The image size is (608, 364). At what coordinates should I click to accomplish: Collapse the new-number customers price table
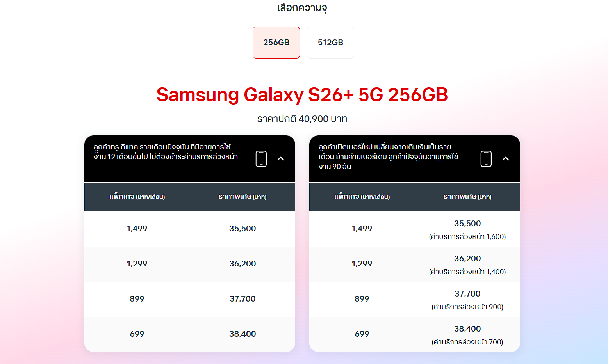[x=506, y=159]
